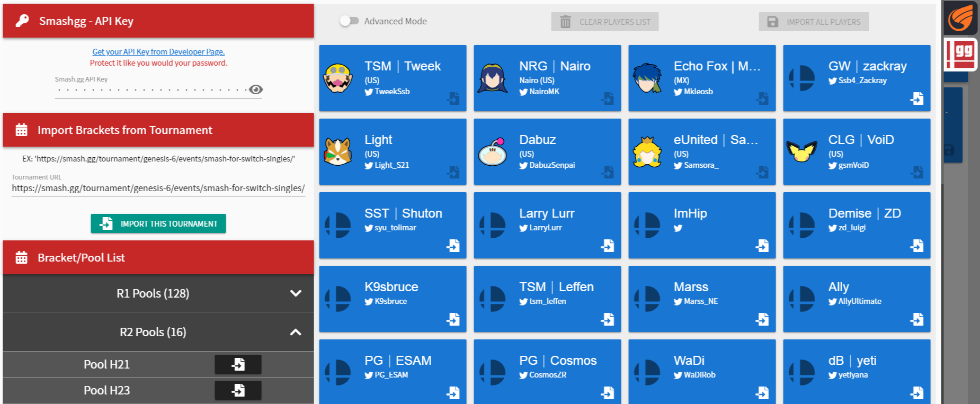
Task: Import player WaDi via card icon
Action: [762, 393]
